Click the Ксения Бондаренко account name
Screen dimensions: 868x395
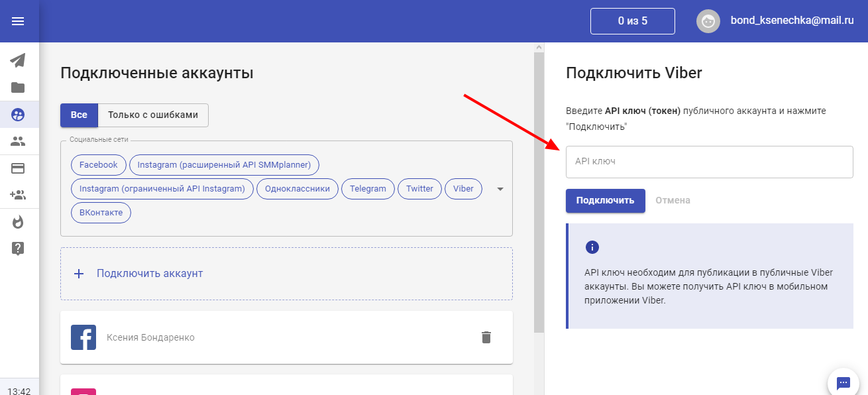pos(150,337)
